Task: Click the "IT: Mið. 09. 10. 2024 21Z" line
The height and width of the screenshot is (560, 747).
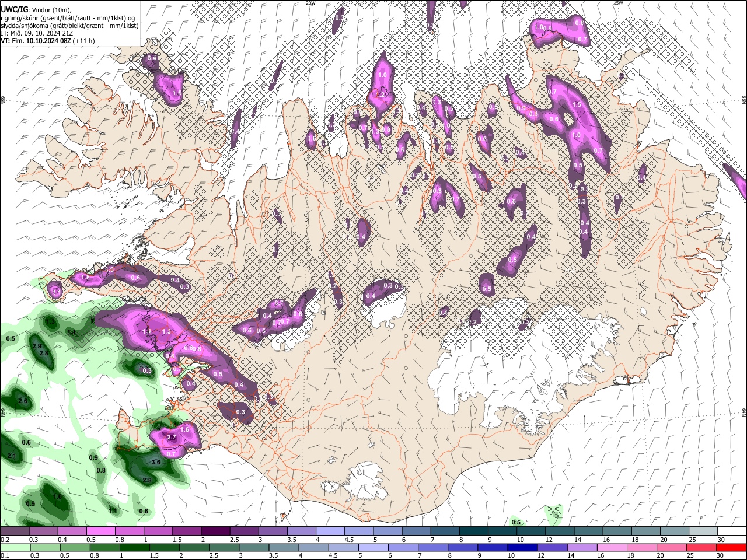Action: pyautogui.click(x=37, y=33)
